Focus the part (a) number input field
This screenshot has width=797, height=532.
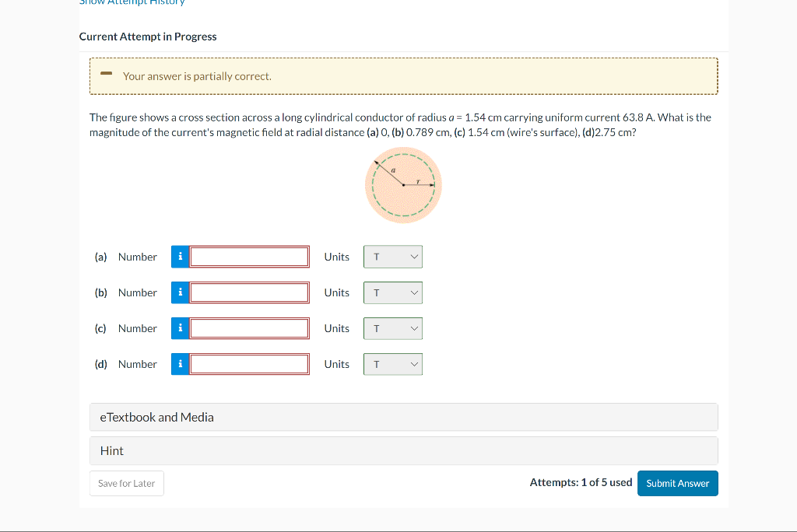(249, 257)
